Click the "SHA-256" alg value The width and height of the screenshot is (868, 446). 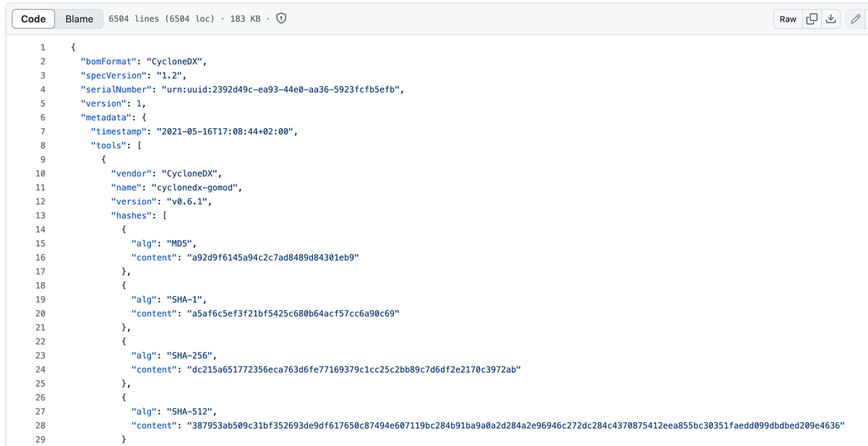[x=191, y=356]
